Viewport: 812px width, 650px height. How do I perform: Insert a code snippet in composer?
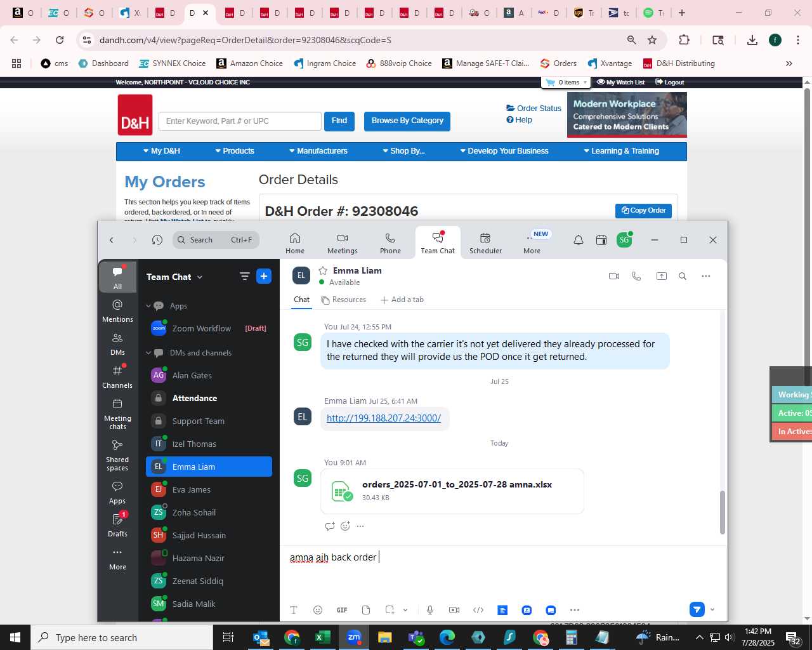tap(478, 610)
